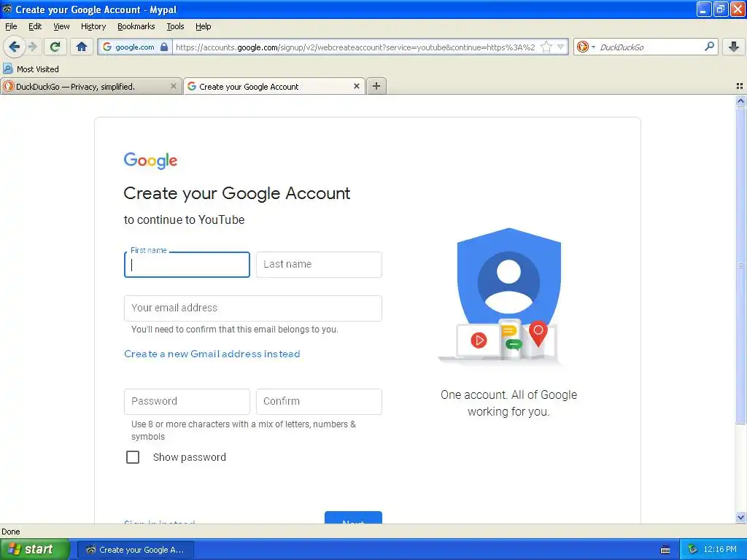
Task: Bookmark this page with the star icon
Action: pyautogui.click(x=546, y=47)
